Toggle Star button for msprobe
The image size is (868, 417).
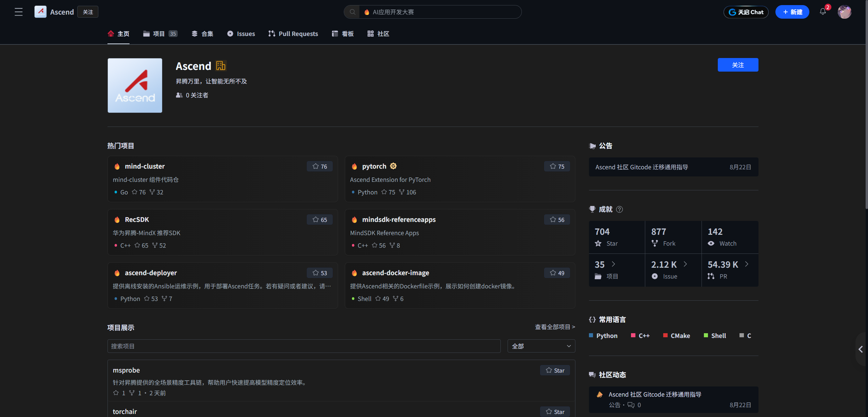(555, 370)
